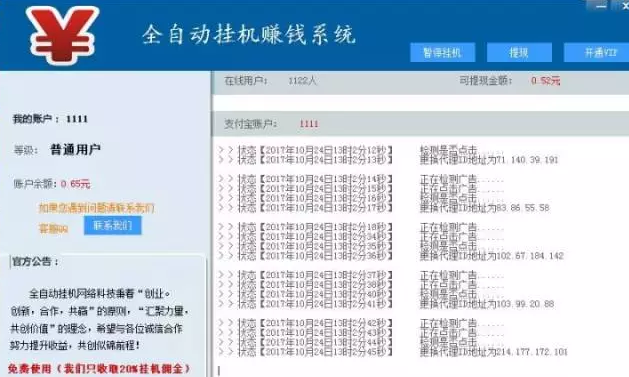Click the red 免费使用 commission notice

(99, 369)
